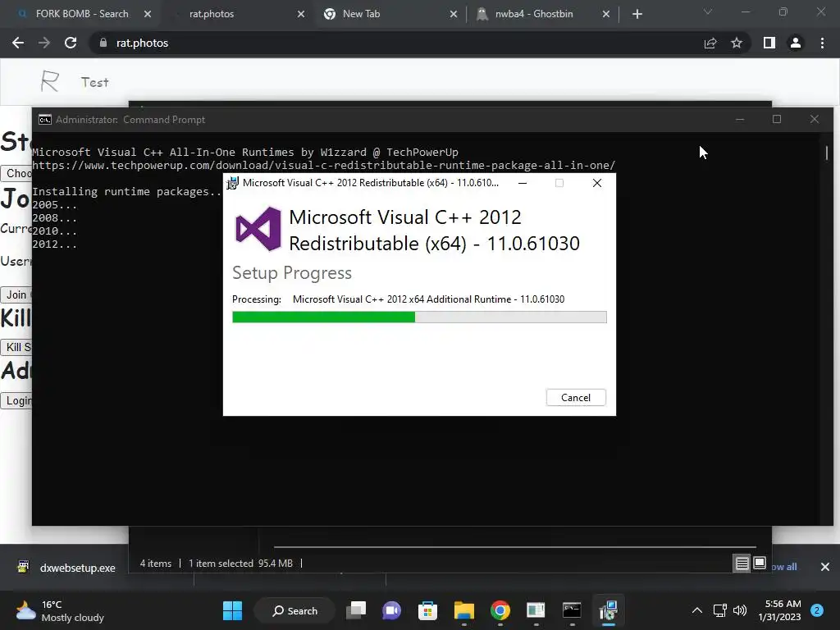Switch to the rat.photos browser tab
The width and height of the screenshot is (840, 630).
(212, 14)
